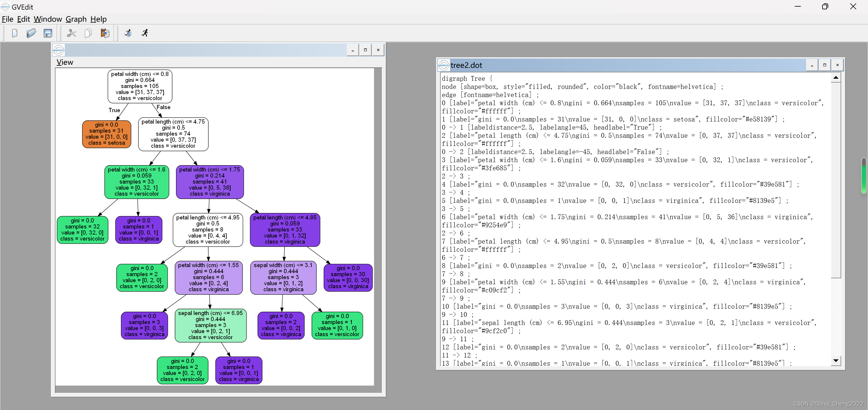
Task: Click the '11 -> 12 ;' line in editor
Action: click(459, 355)
